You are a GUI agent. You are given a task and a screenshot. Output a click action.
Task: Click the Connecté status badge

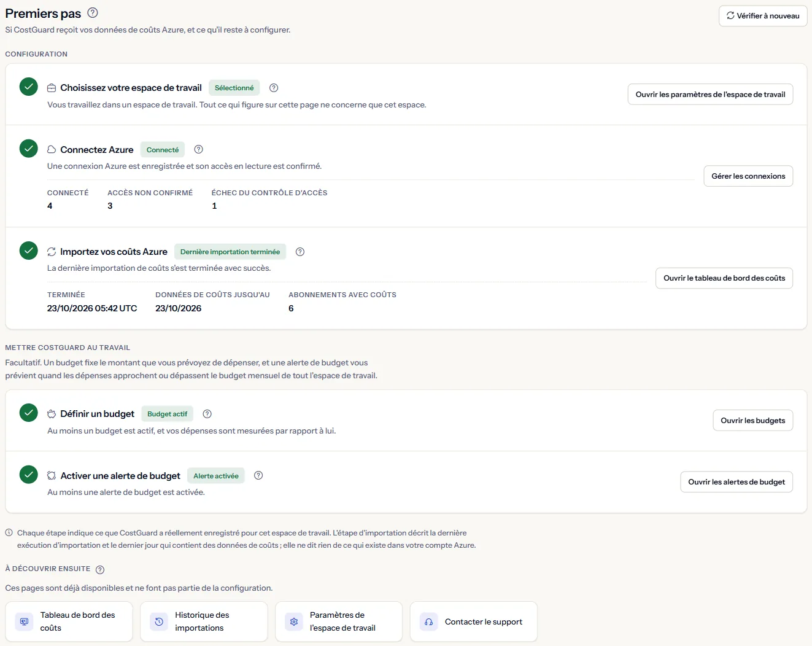click(x=163, y=150)
